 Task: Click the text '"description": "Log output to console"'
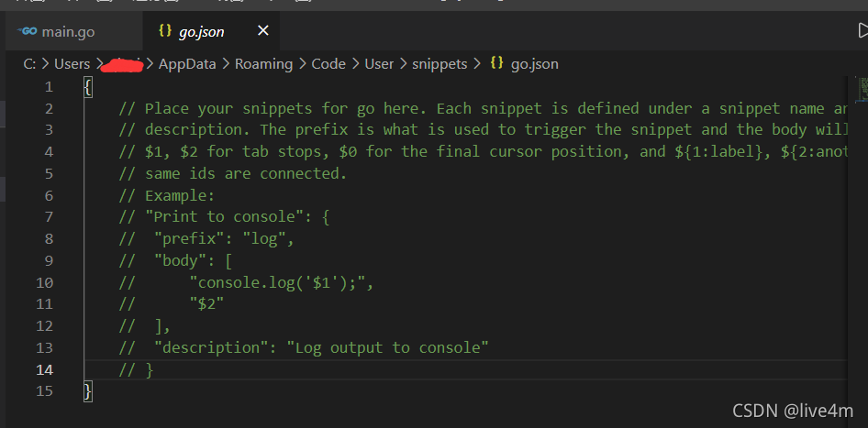321,348
